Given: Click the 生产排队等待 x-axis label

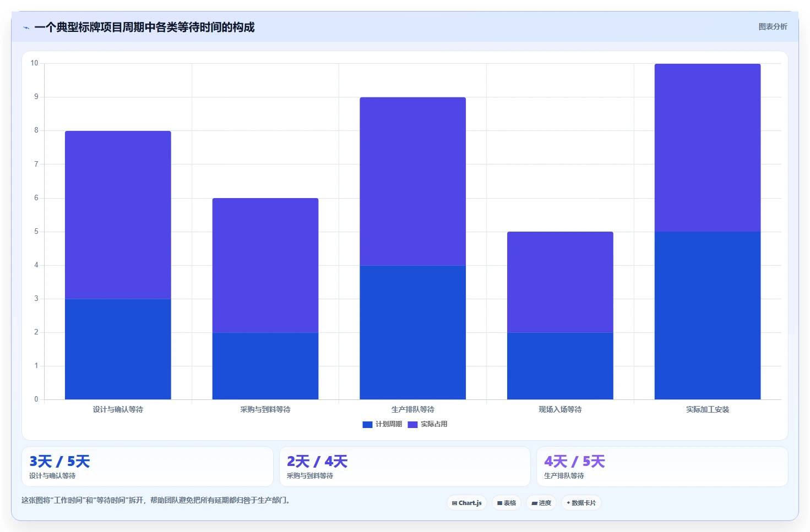Looking at the screenshot, I should click(x=413, y=409).
